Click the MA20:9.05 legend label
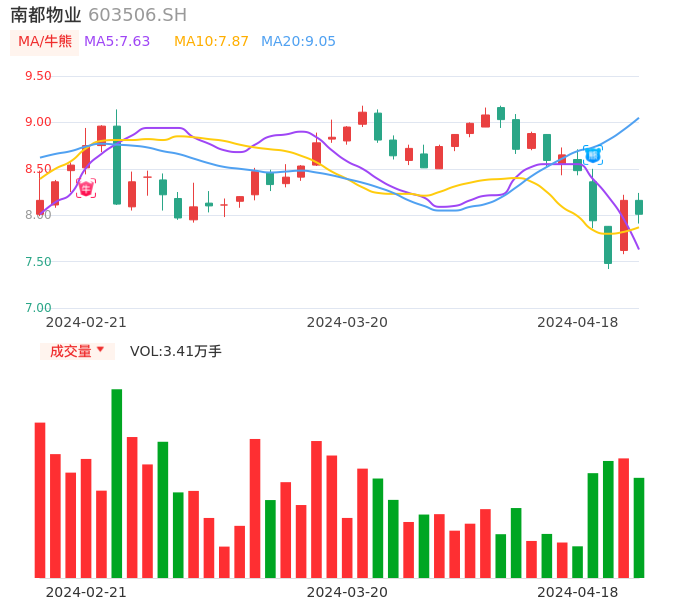Viewport: 686px width, 606px height. [x=298, y=42]
